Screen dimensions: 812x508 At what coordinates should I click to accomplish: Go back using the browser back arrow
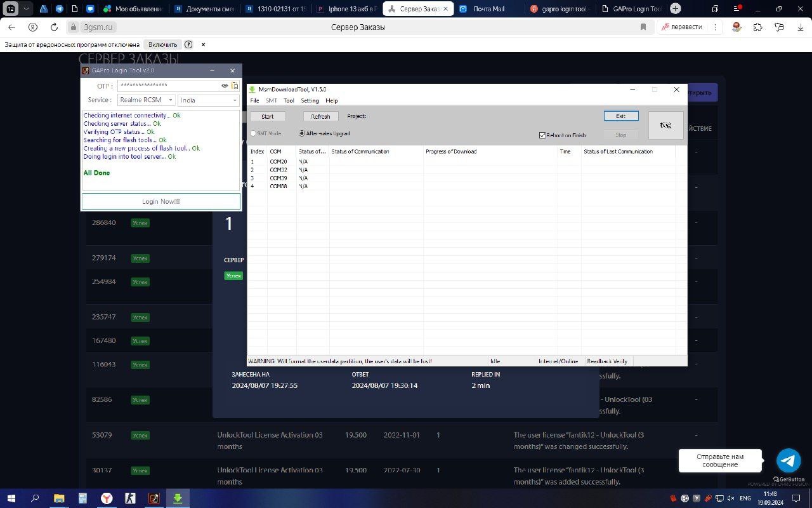click(11, 27)
